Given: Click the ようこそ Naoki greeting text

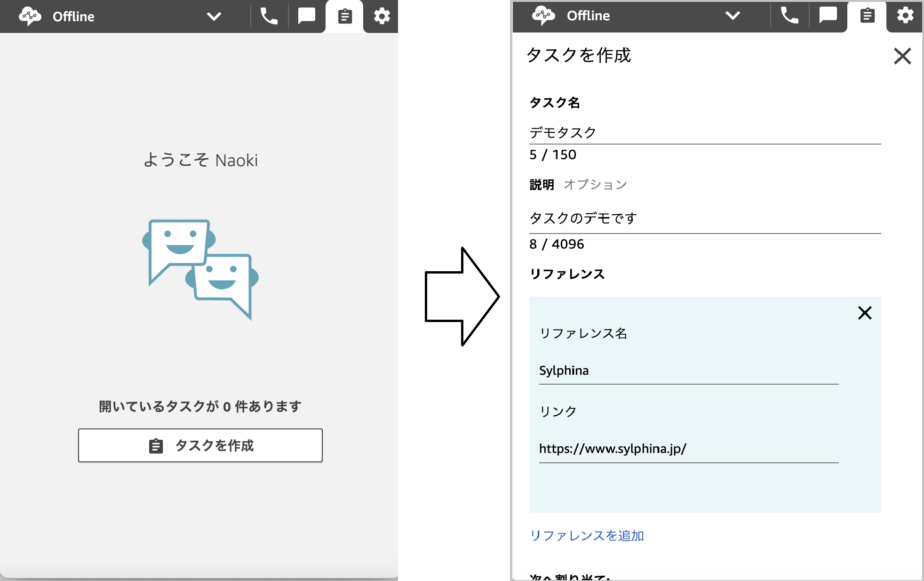Looking at the screenshot, I should tap(200, 160).
